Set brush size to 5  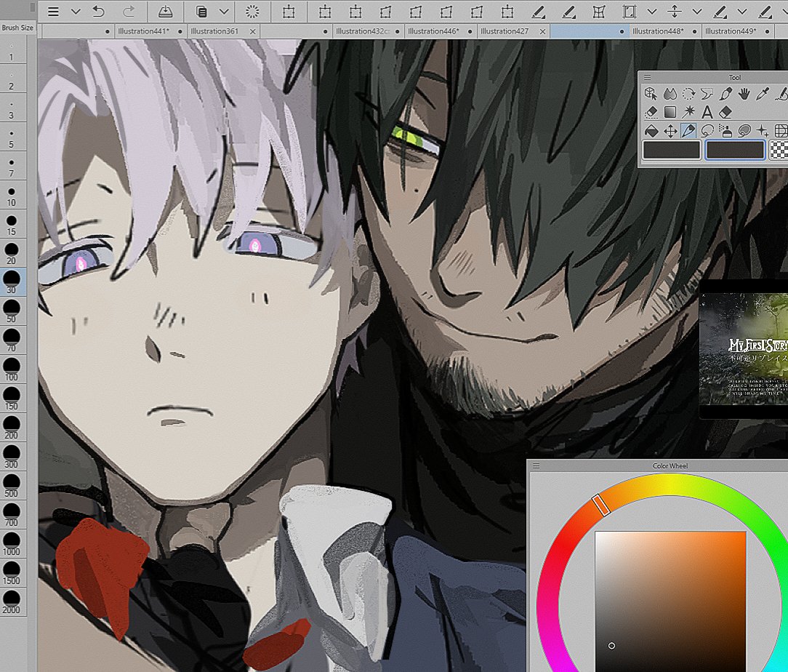pos(11,140)
